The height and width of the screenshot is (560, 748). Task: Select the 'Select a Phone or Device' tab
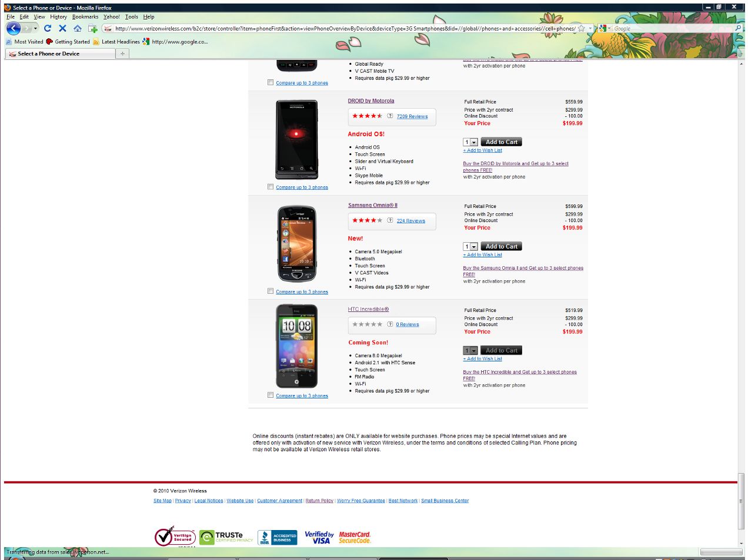click(61, 53)
